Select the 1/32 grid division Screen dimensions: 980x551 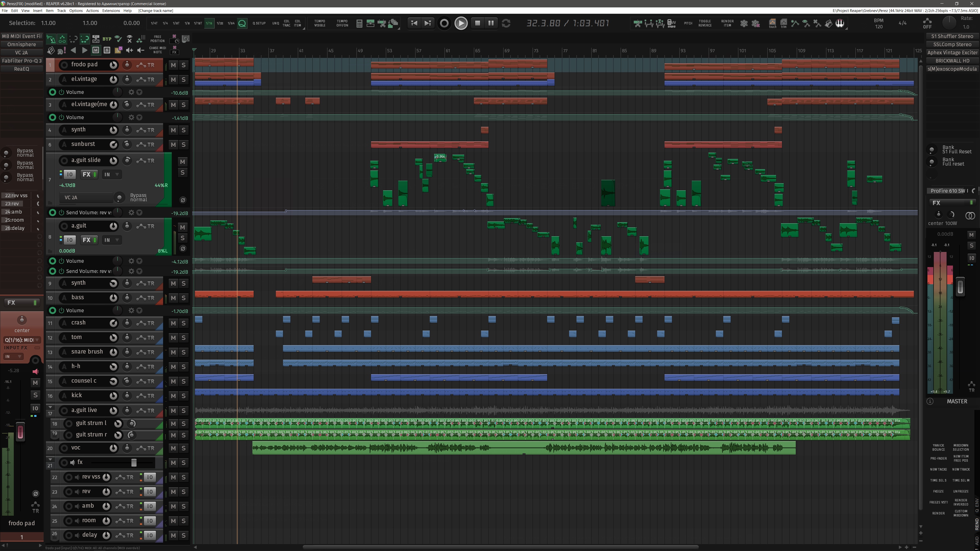[x=220, y=23]
